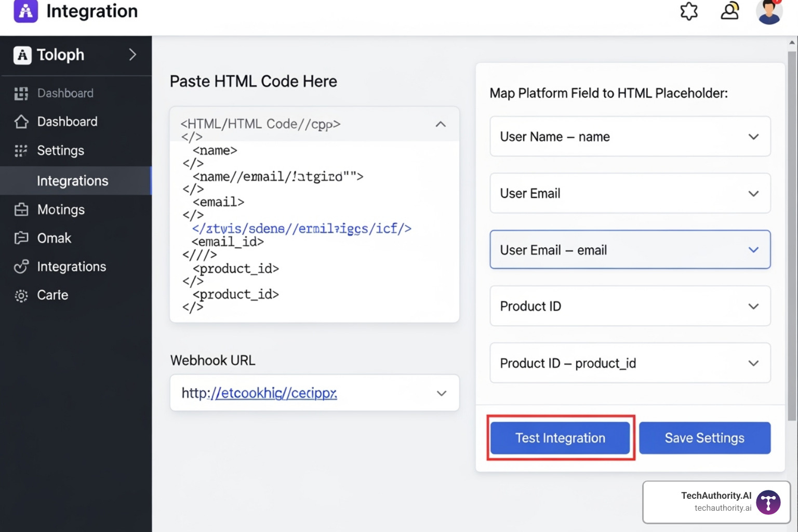798x532 pixels.
Task: Select the Dashboard grid icon in sidebar
Action: 21,93
